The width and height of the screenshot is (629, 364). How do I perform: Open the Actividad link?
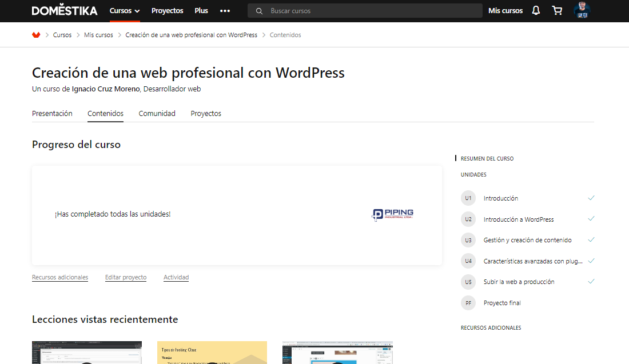[176, 277]
